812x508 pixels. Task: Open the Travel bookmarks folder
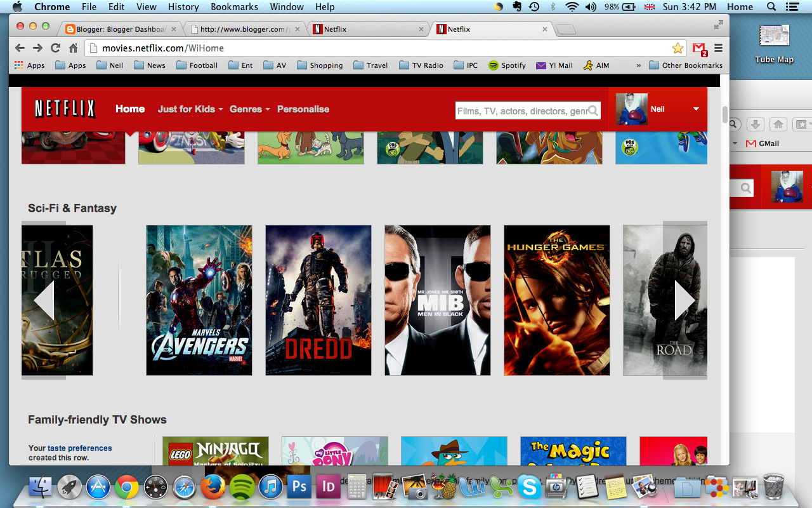[370, 65]
